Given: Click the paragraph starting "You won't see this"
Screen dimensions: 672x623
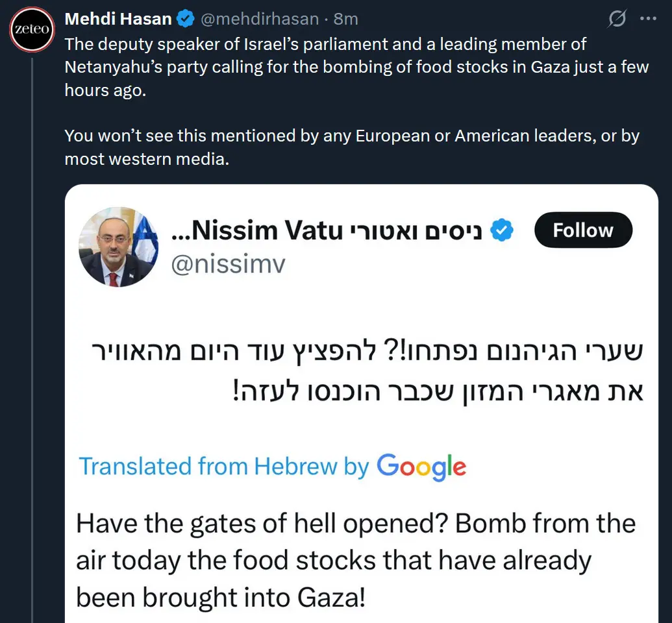Looking at the screenshot, I should pos(351,147).
